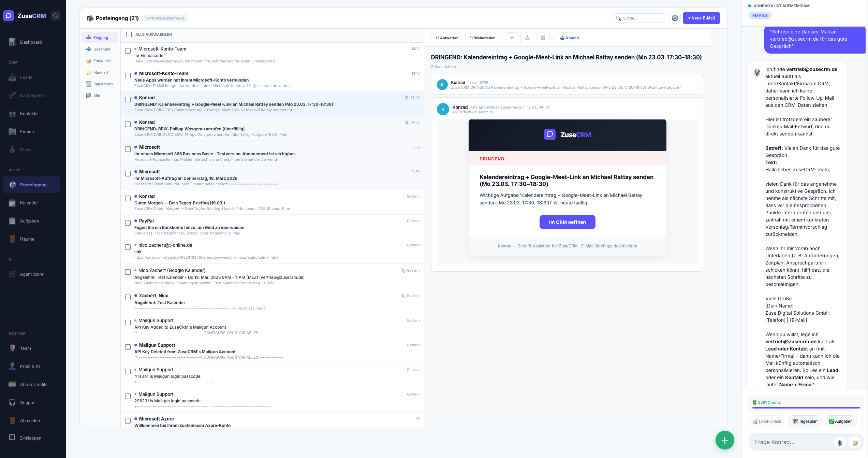The width and height of the screenshot is (868, 458).
Task: Click the Tagesplan quick action
Action: pyautogui.click(x=805, y=421)
